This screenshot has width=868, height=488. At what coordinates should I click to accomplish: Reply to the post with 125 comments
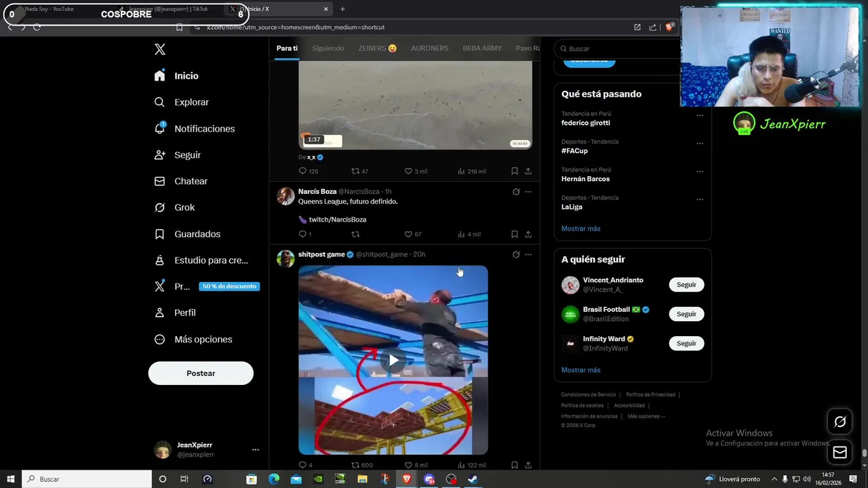pos(309,171)
